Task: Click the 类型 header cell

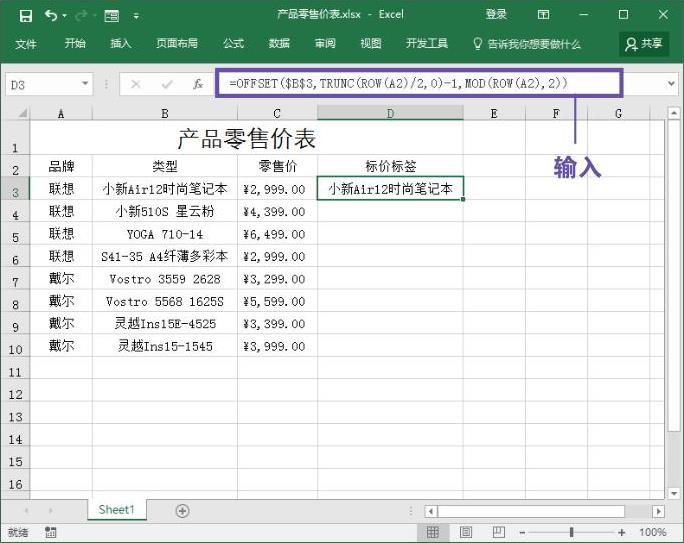Action: point(165,166)
